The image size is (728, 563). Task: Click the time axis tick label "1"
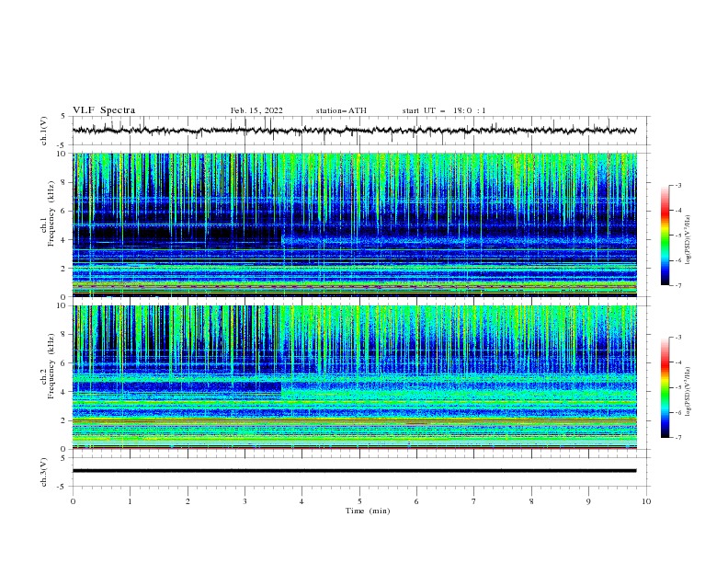[131, 501]
